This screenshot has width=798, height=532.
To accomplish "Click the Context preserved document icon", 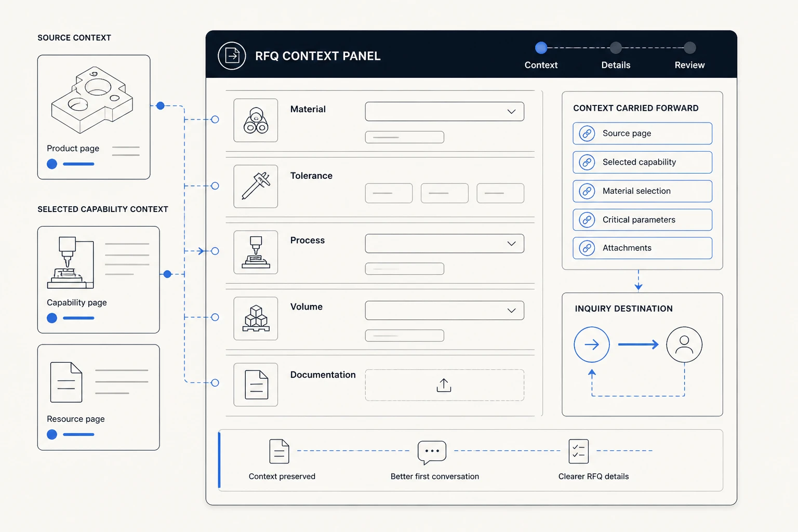I will click(x=279, y=451).
